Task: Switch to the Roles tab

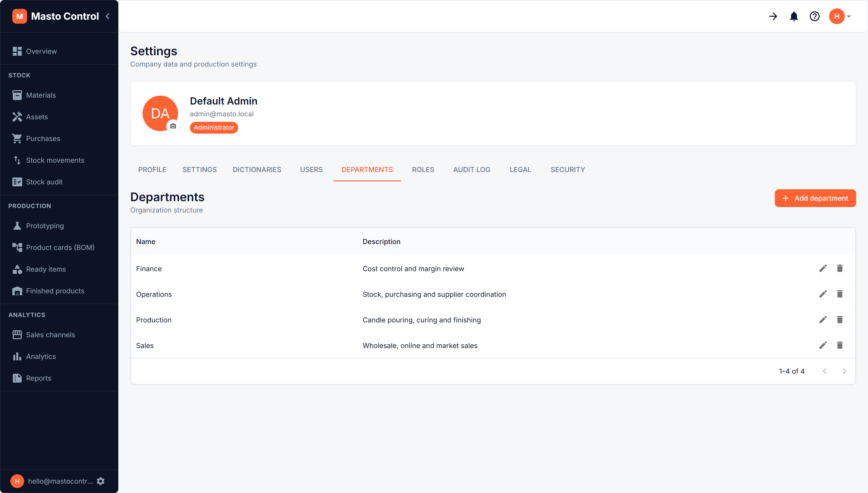Action: [423, 170]
